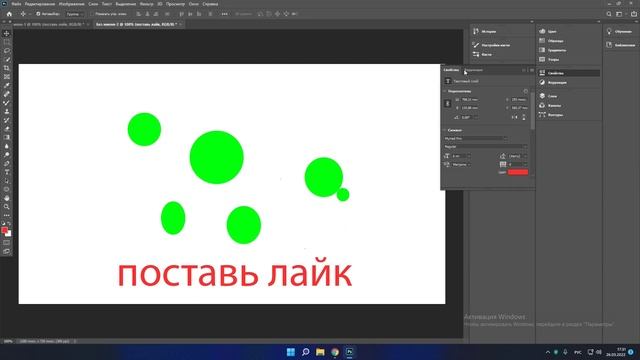The height and width of the screenshot is (360, 640).
Task: Switch to the Adjustments tab beside Properties
Action: pyautogui.click(x=473, y=70)
